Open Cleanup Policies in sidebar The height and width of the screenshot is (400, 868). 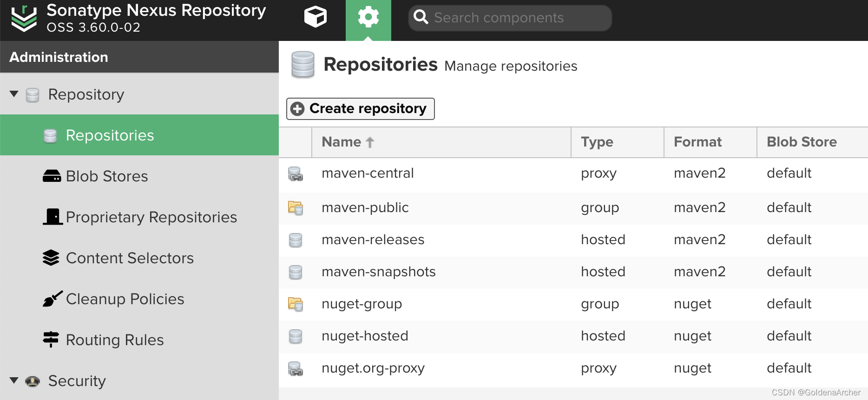(139, 299)
